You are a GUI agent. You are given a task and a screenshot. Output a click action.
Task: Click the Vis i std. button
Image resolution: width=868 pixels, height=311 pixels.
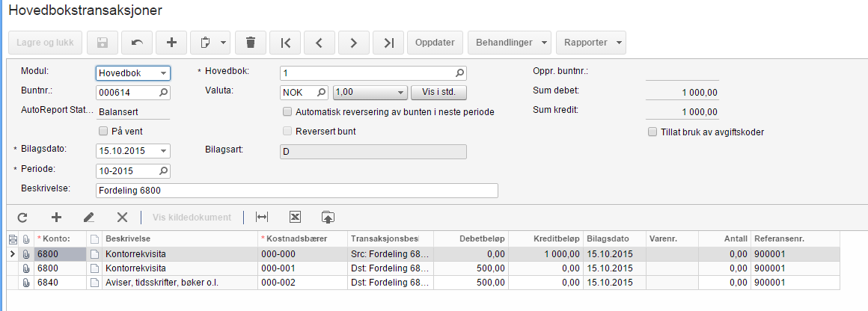point(439,93)
